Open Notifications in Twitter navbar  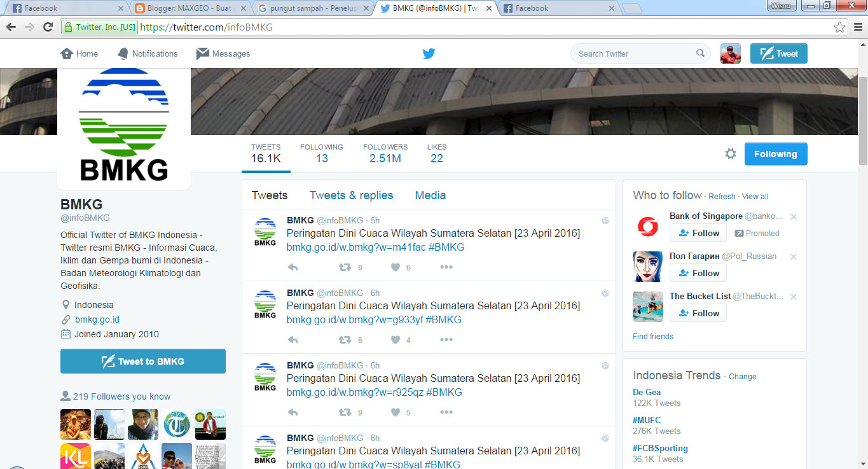pyautogui.click(x=148, y=53)
